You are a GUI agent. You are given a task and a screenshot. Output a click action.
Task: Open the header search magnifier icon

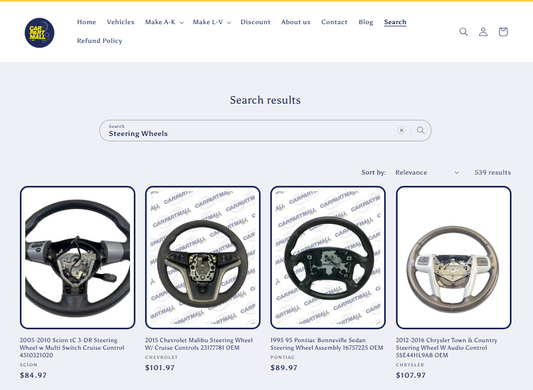pos(463,32)
